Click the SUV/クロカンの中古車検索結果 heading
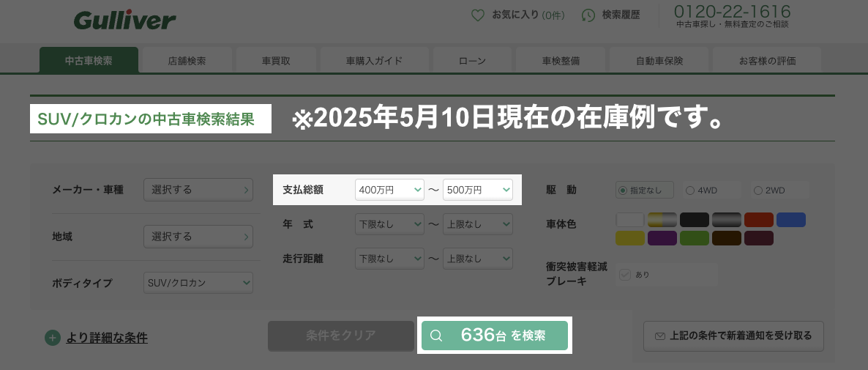The width and height of the screenshot is (868, 370). (x=146, y=119)
